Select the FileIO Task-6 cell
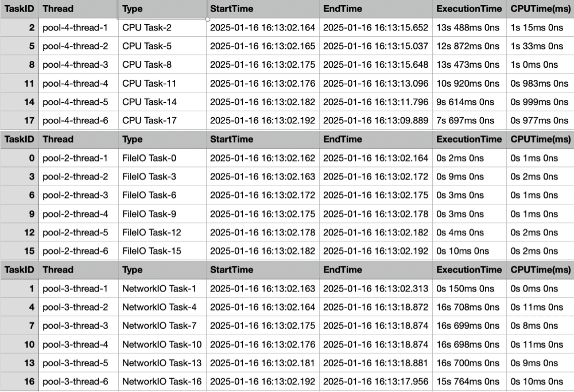The image size is (574, 392). (162, 195)
